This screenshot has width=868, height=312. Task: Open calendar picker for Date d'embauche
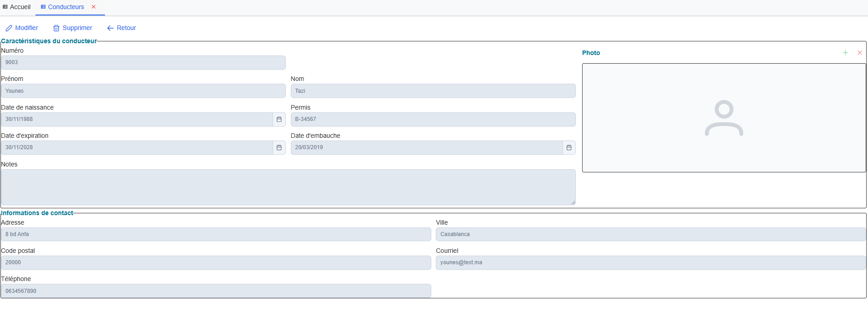[569, 147]
